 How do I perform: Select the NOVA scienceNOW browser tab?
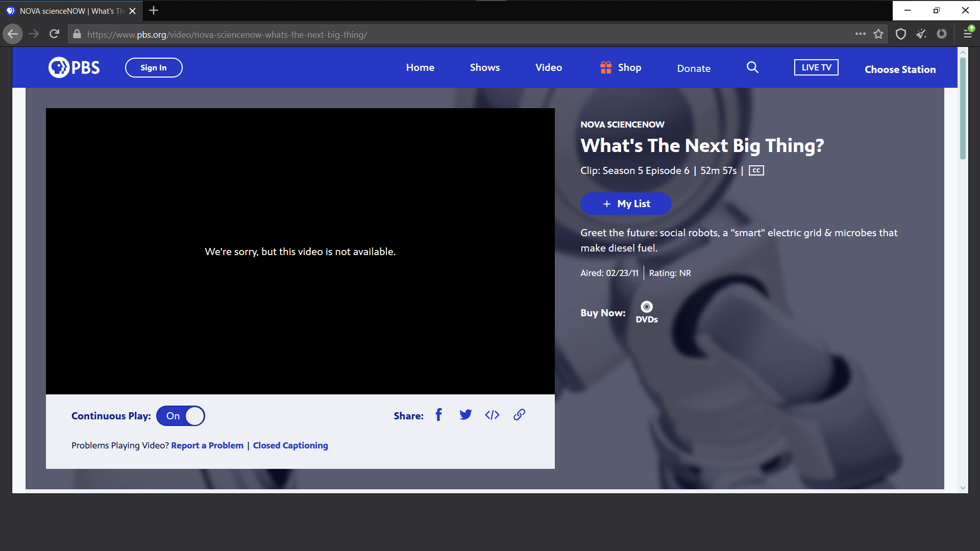(x=71, y=11)
